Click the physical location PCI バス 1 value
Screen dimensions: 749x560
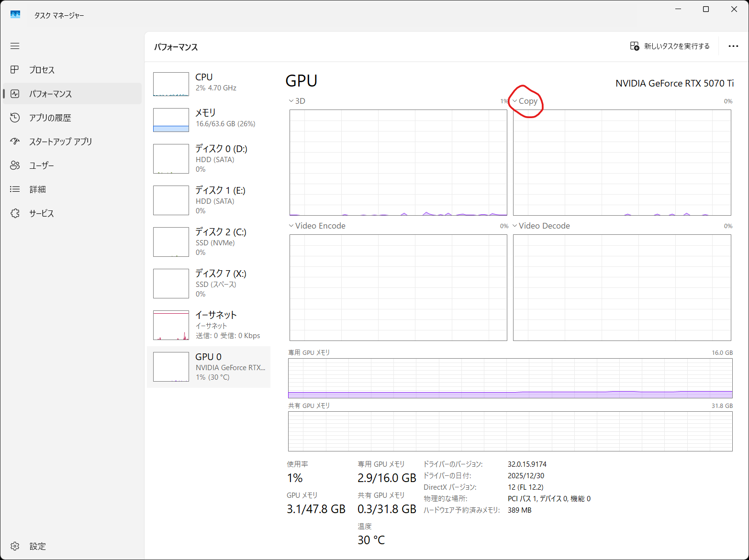549,499
